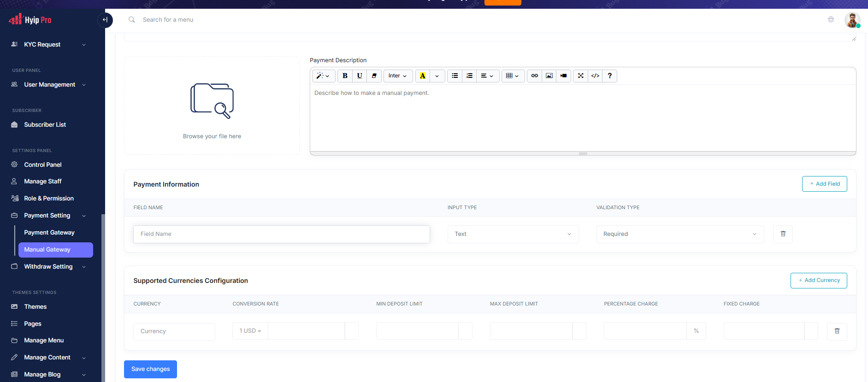This screenshot has height=382, width=868.
Task: Expand the Withdraw Setting menu
Action: click(48, 267)
